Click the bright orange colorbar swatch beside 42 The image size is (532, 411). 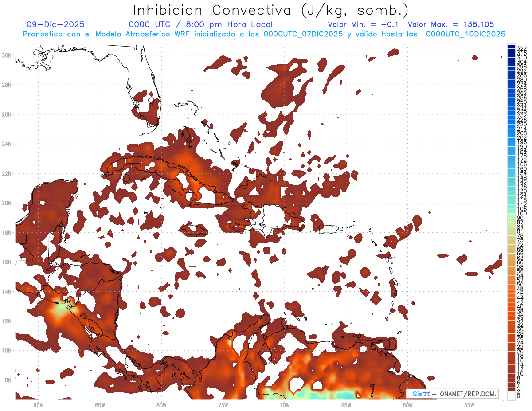512,300
